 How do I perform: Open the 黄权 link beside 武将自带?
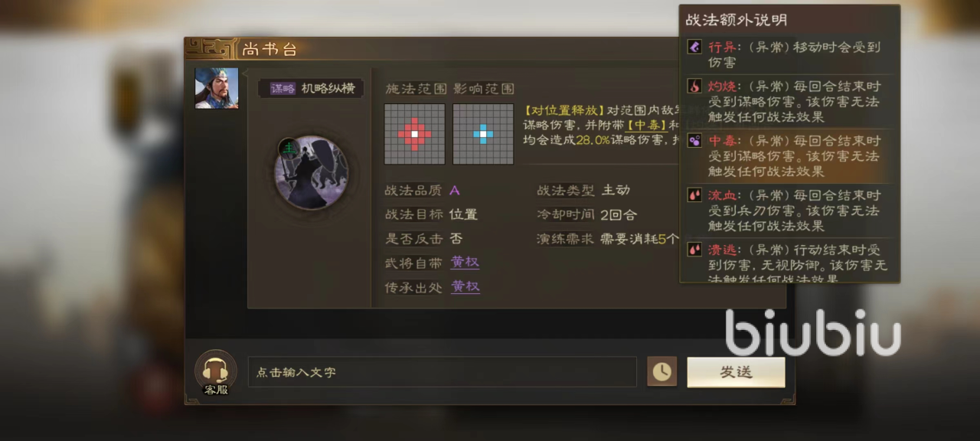[x=465, y=263]
